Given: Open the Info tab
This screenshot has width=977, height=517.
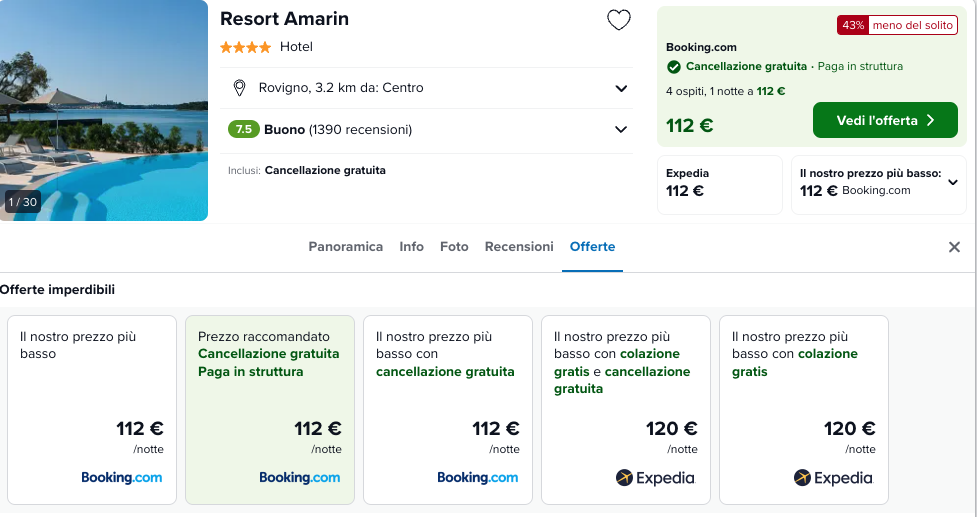Looking at the screenshot, I should coord(411,247).
